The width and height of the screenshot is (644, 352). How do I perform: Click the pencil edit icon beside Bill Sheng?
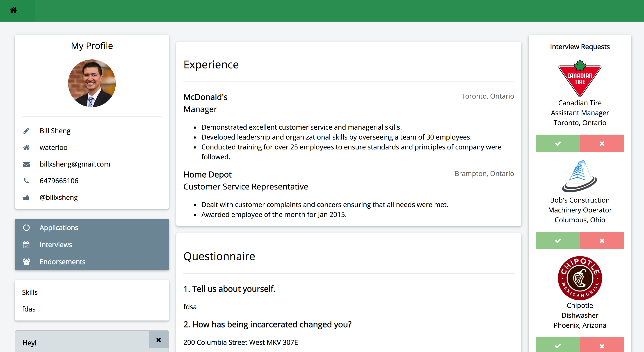pyautogui.click(x=26, y=131)
